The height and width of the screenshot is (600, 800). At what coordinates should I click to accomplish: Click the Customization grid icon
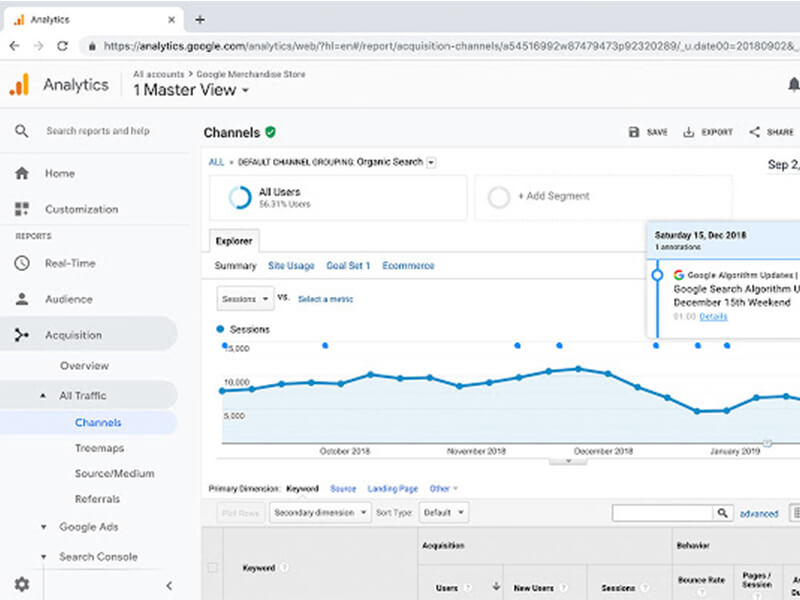(x=21, y=209)
